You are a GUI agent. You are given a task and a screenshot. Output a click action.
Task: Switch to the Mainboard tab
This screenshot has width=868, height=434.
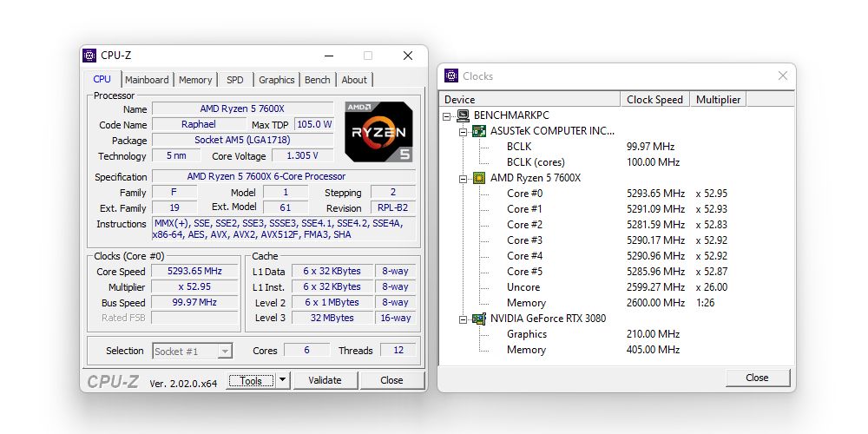147,80
